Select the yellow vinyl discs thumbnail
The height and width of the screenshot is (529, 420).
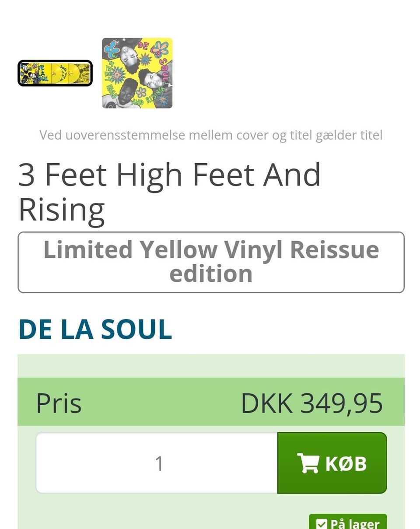55,73
